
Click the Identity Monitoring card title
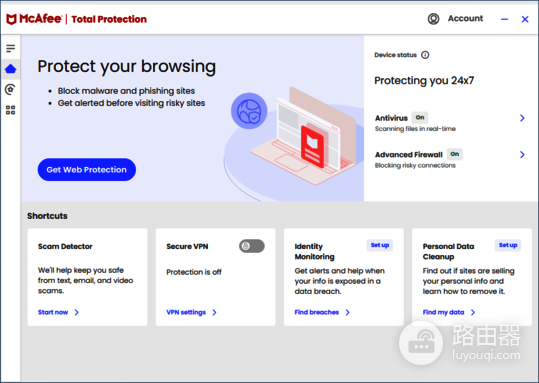coord(314,252)
